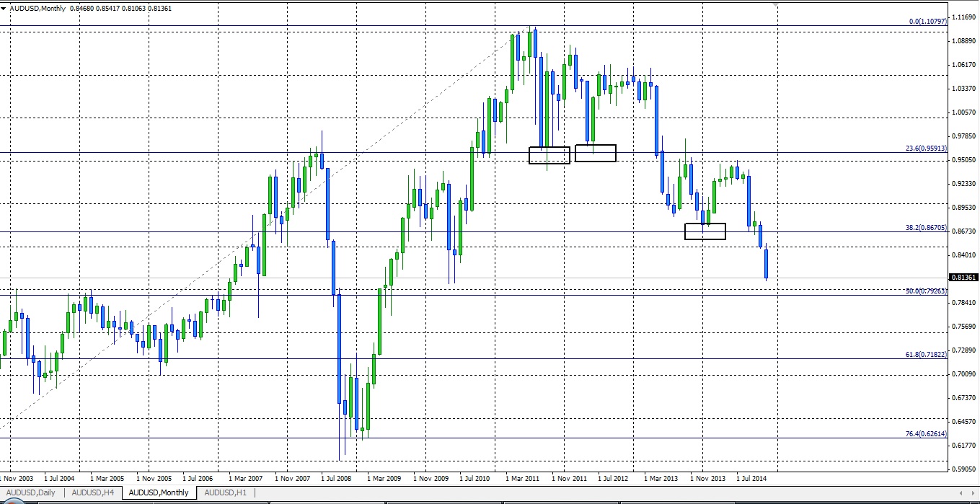
Task: Click the 1.03370 price scale label
Action: click(x=964, y=88)
